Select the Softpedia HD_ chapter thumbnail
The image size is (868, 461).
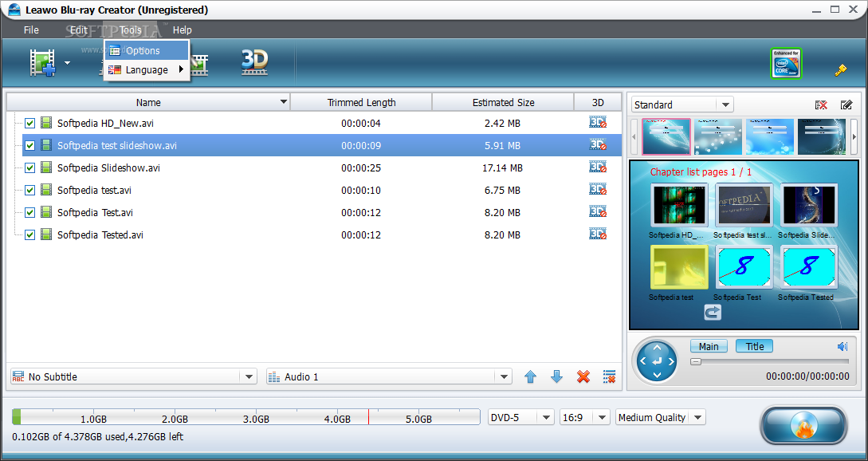point(679,206)
